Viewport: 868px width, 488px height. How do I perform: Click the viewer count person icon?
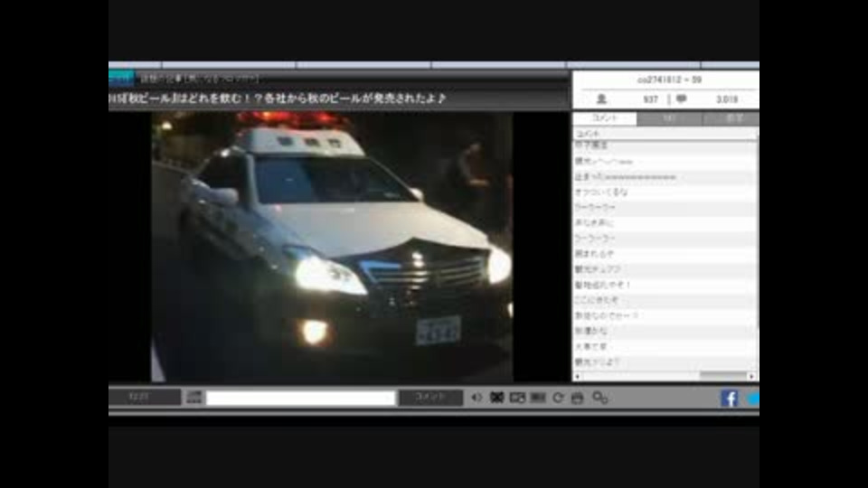[601, 99]
